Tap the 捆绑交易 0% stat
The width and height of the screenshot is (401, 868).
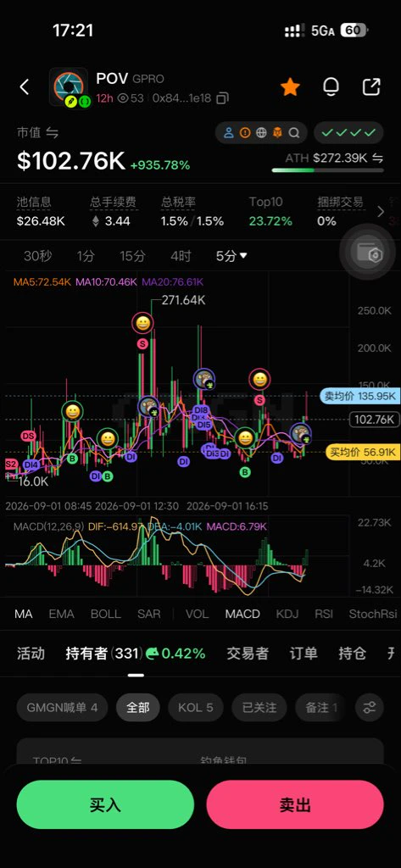(x=340, y=211)
